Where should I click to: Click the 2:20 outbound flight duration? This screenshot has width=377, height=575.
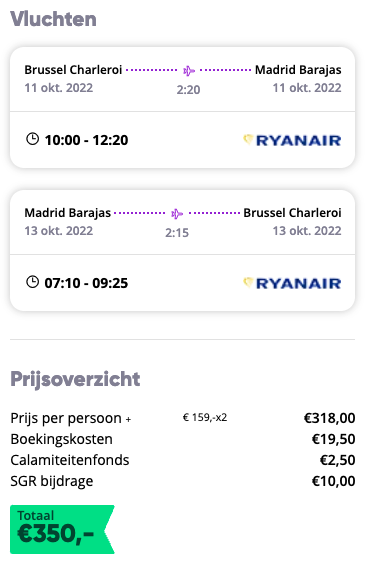[188, 89]
